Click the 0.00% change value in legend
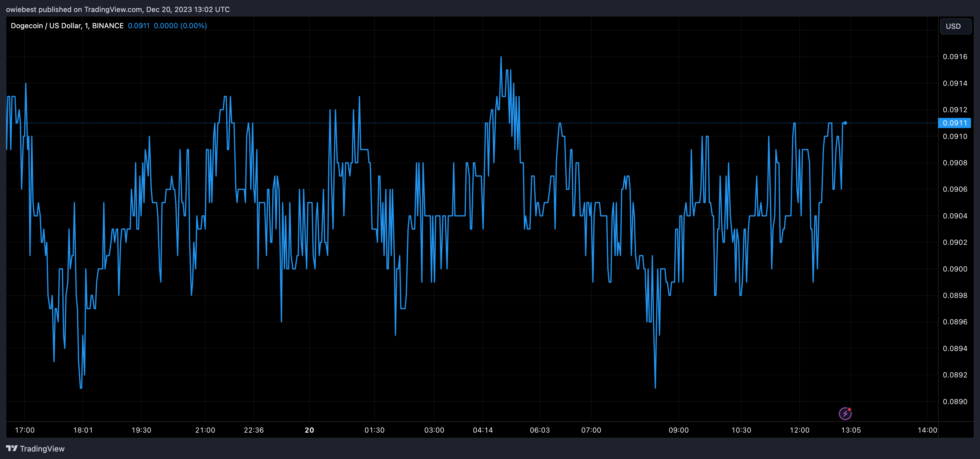The image size is (980, 459). [194, 25]
